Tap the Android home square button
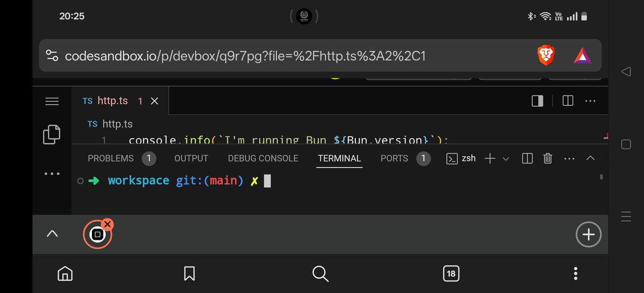Image resolution: width=644 pixels, height=293 pixels. (x=626, y=144)
